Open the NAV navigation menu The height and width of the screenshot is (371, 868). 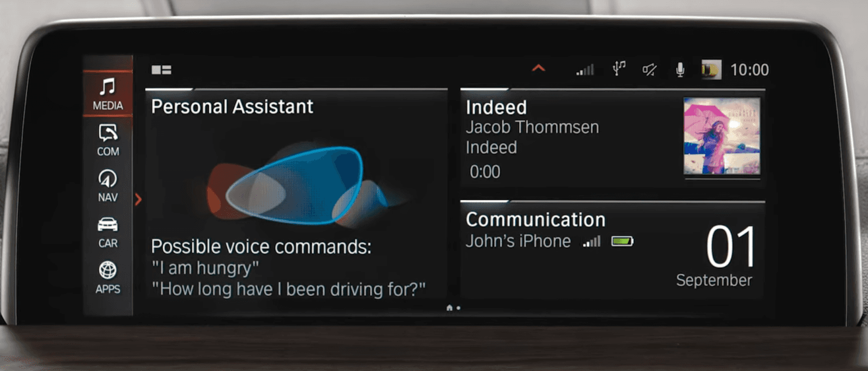[x=107, y=186]
